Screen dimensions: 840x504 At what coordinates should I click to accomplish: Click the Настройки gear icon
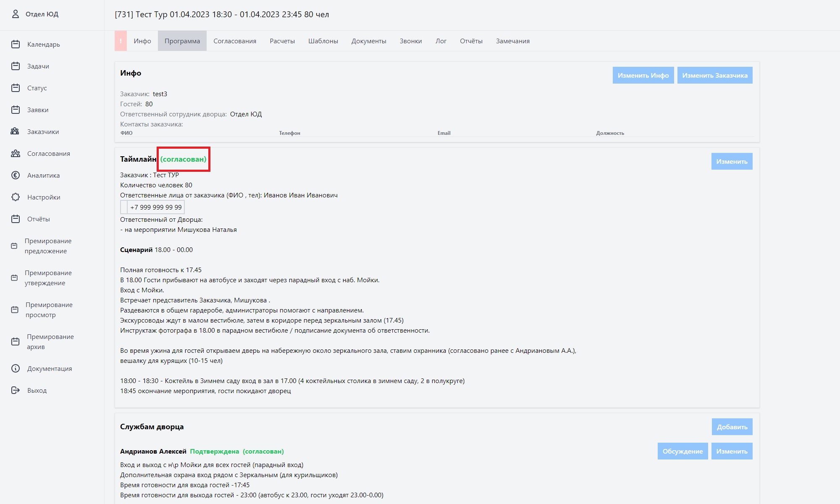click(16, 197)
